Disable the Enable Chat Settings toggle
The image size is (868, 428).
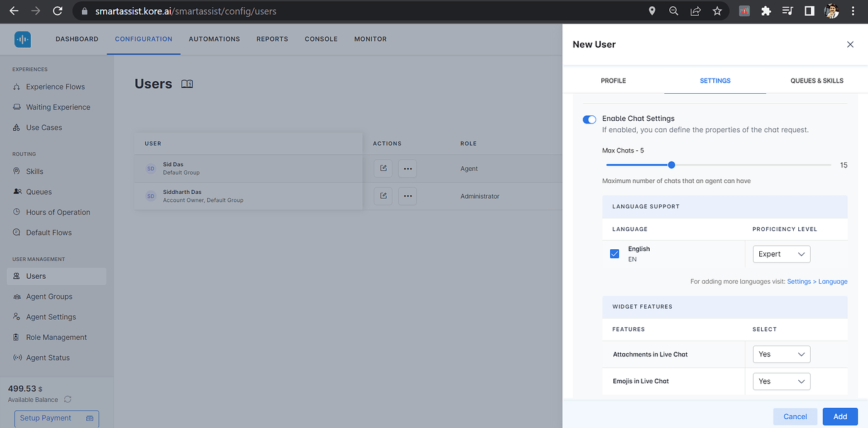click(589, 119)
